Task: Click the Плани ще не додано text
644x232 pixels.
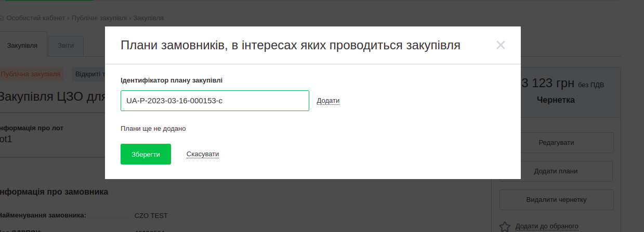Action: (153, 129)
